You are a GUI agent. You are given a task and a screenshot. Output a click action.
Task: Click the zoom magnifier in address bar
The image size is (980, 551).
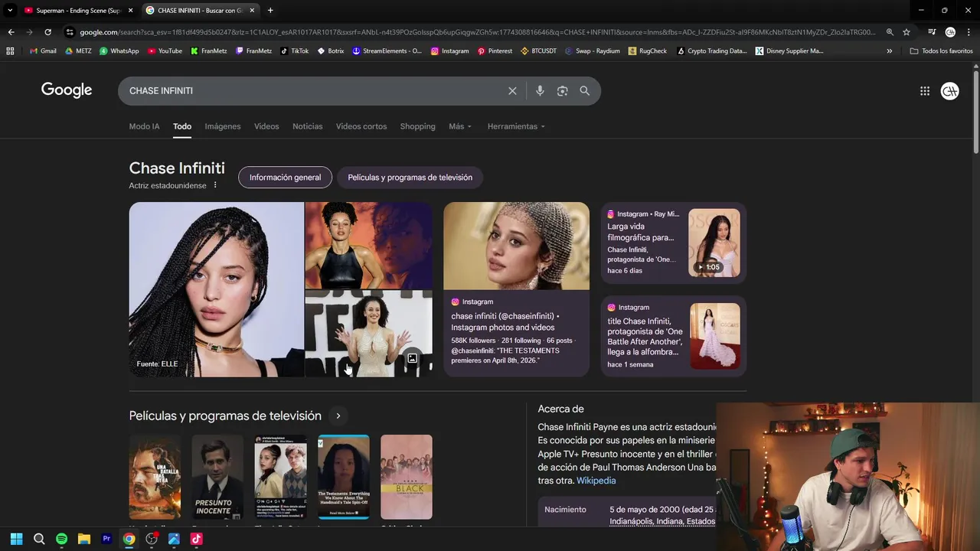click(x=890, y=32)
